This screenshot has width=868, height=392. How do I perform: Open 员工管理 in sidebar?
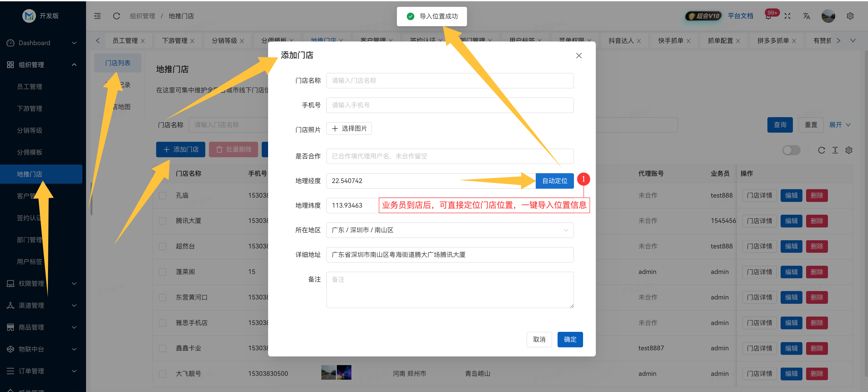point(30,87)
